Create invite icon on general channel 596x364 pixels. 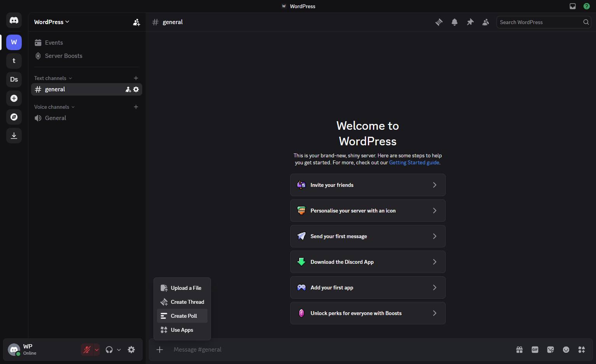(128, 89)
